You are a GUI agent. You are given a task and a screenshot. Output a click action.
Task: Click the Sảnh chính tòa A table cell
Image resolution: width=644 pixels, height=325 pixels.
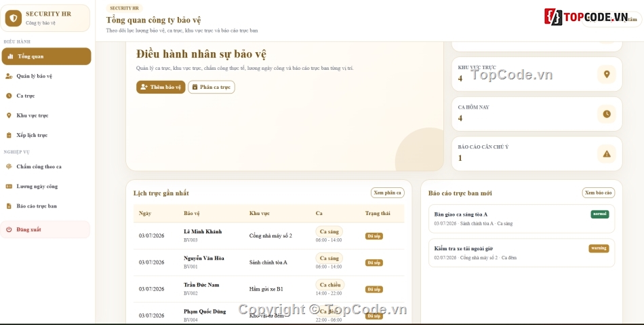(x=268, y=263)
